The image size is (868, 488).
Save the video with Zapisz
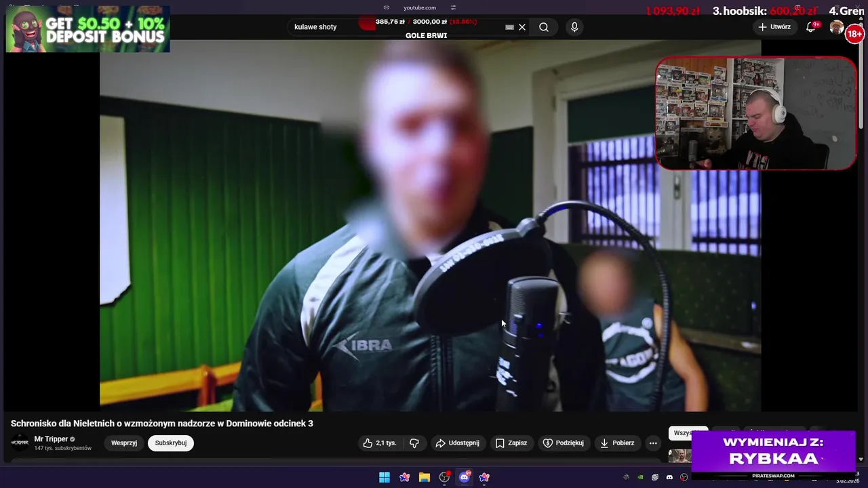click(511, 443)
